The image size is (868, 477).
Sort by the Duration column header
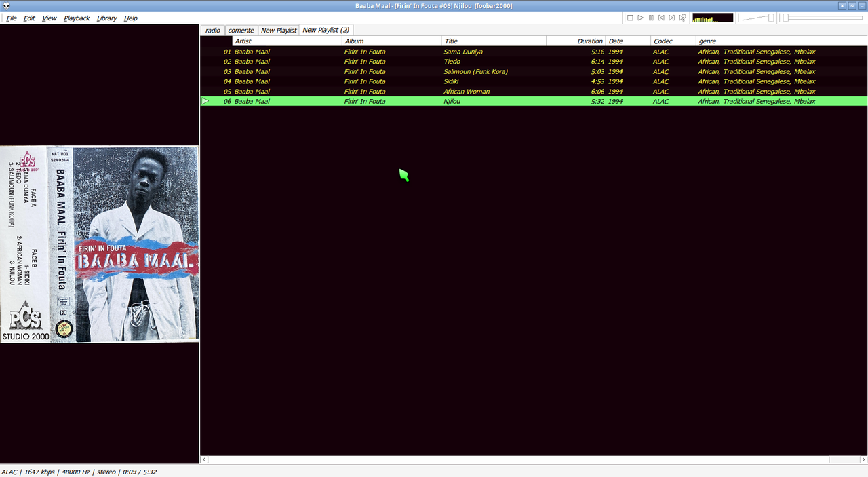pyautogui.click(x=576, y=41)
